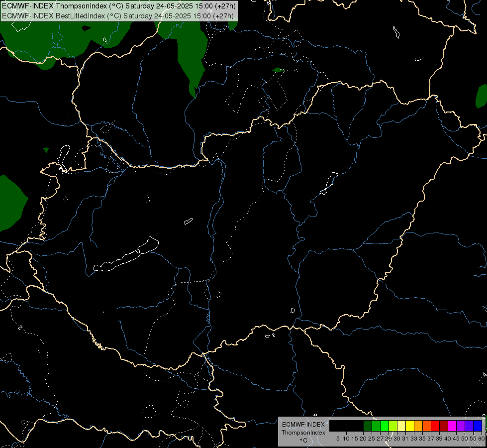Click the legend scale value 10
This screenshot has width=487, height=448.
pyautogui.click(x=346, y=439)
